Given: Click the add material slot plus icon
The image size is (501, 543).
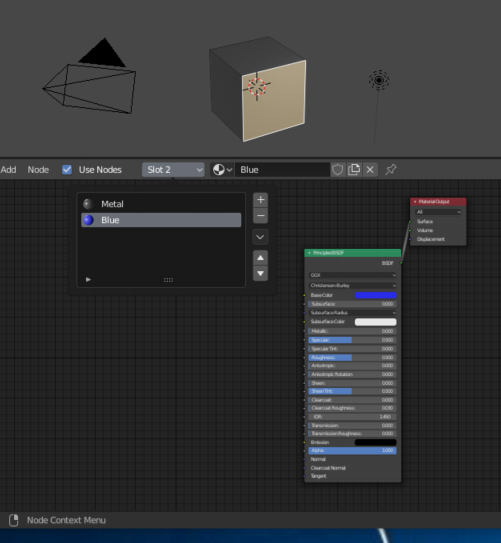Looking at the screenshot, I should [x=260, y=200].
